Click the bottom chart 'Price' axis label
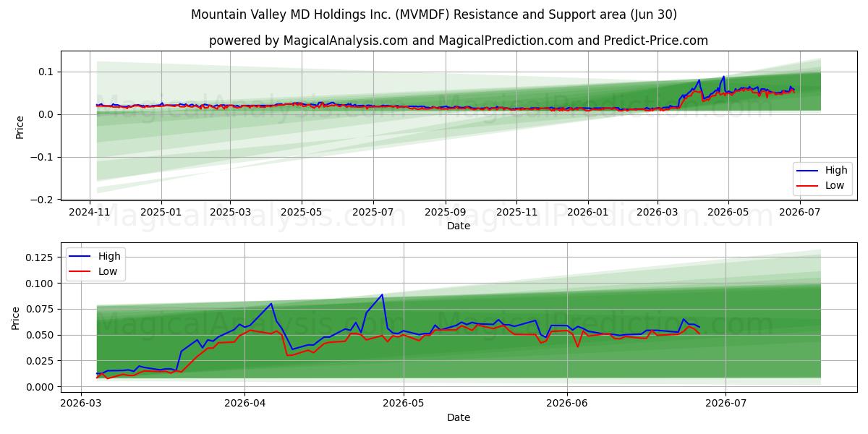868x434 pixels. 16,318
